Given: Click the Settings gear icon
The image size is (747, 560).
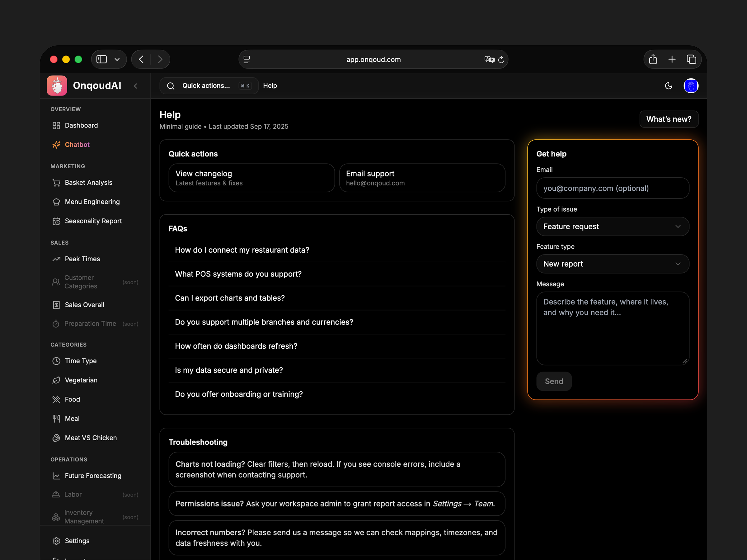Looking at the screenshot, I should pyautogui.click(x=56, y=541).
